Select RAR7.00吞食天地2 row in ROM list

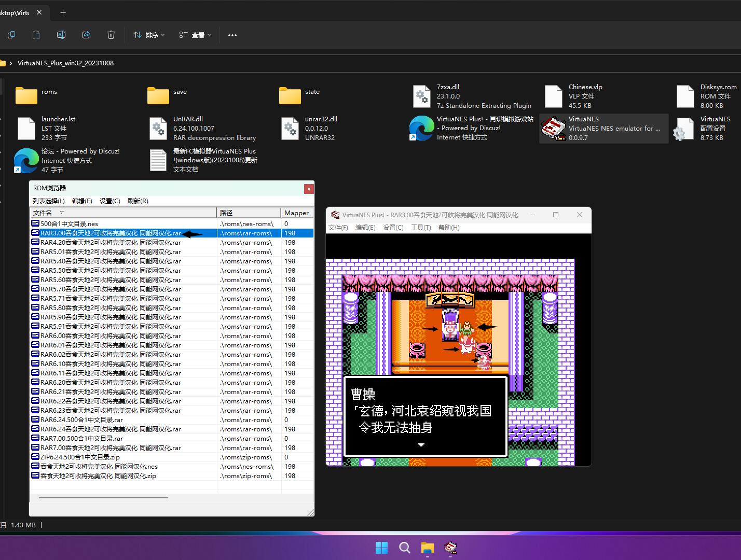[172, 448]
